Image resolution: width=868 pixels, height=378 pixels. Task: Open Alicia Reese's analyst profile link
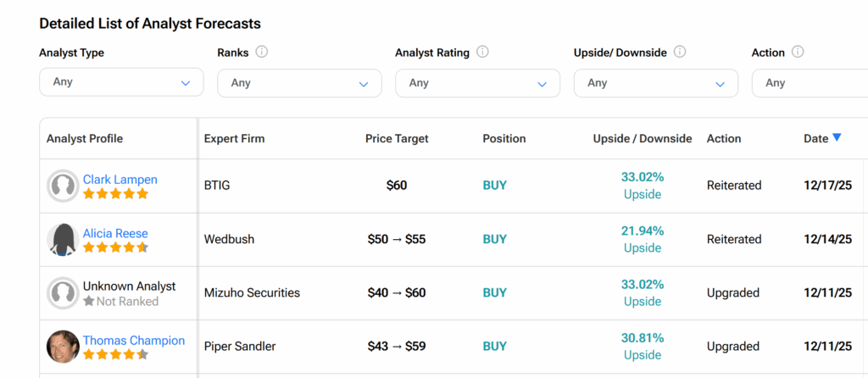[115, 233]
